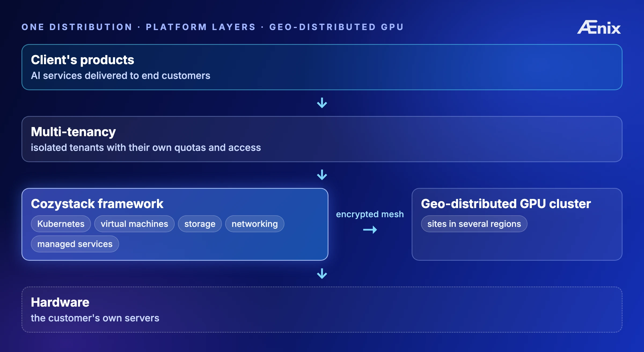
Task: Click the ONE DISTRIBUTION header text
Action: pyautogui.click(x=77, y=27)
